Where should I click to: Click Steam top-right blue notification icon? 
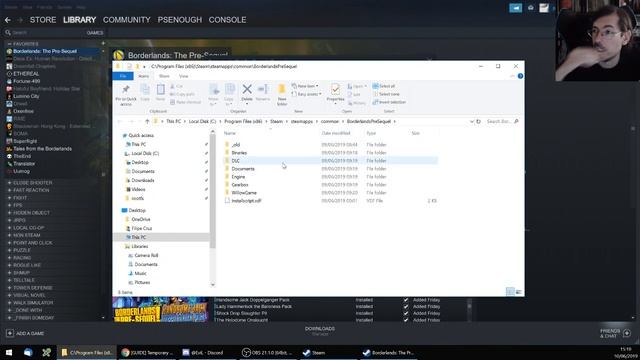point(516,8)
